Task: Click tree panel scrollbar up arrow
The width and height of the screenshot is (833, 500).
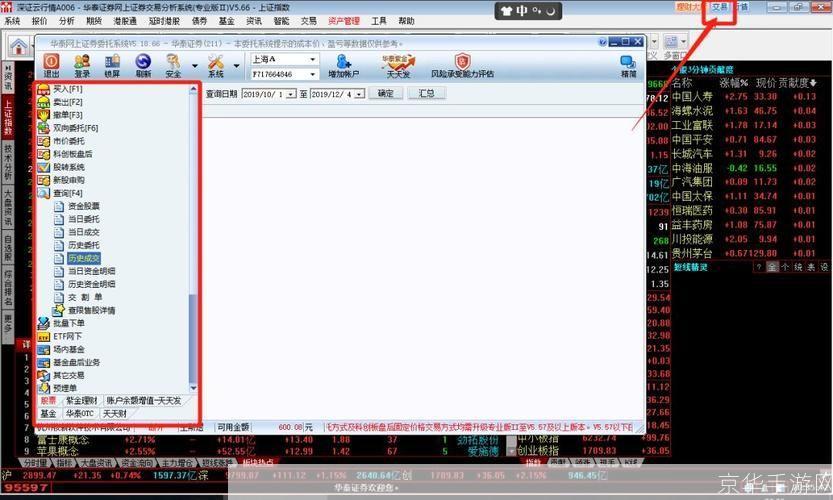Action: coord(193,90)
